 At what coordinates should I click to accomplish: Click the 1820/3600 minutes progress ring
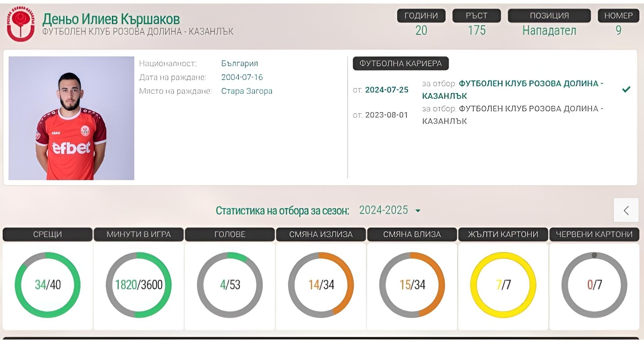[139, 285]
